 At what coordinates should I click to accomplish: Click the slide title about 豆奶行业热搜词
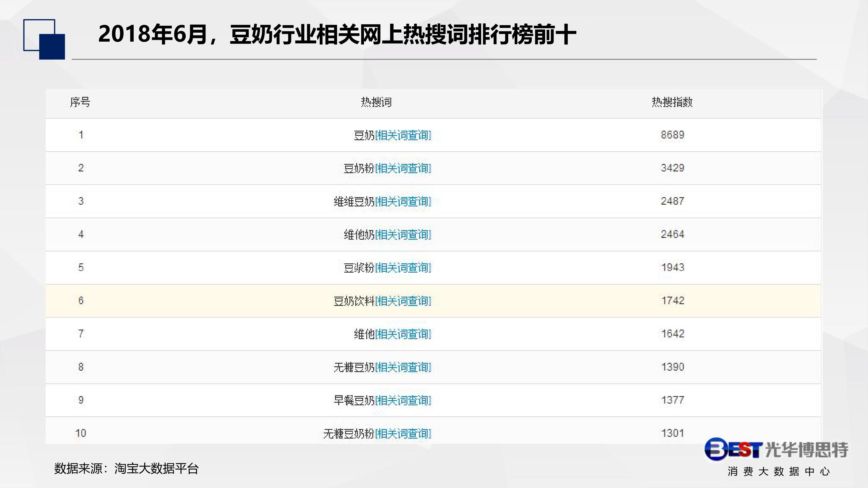pos(337,34)
